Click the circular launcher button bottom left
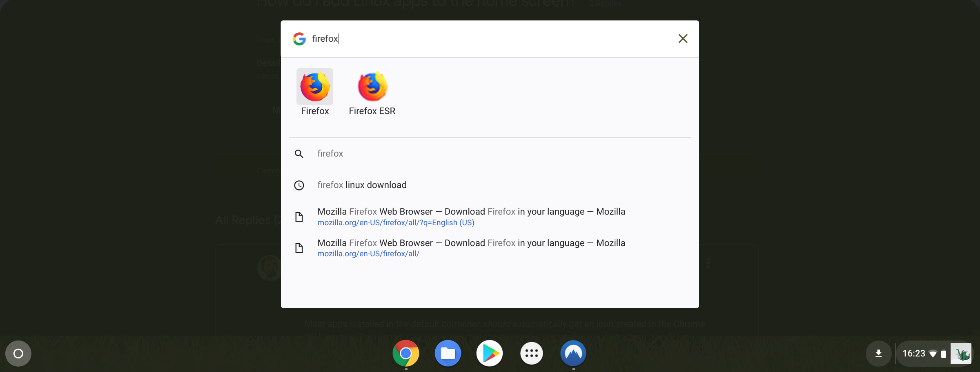The width and height of the screenshot is (980, 372). [18, 353]
